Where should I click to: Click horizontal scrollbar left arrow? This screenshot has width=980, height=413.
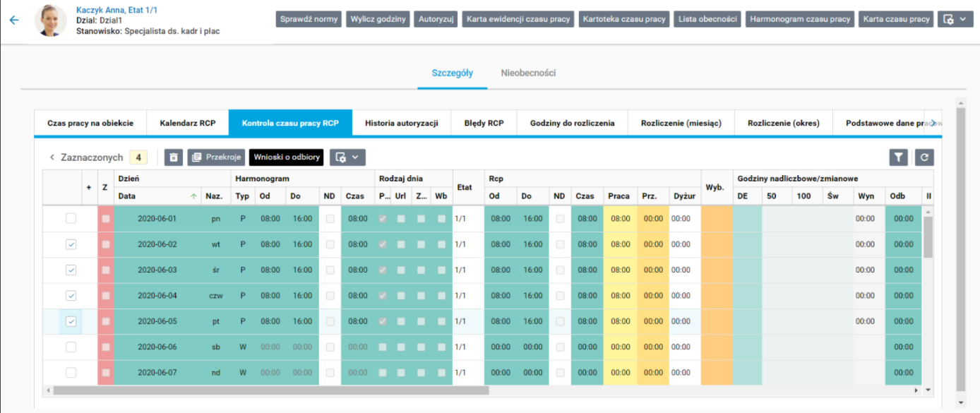pos(48,390)
